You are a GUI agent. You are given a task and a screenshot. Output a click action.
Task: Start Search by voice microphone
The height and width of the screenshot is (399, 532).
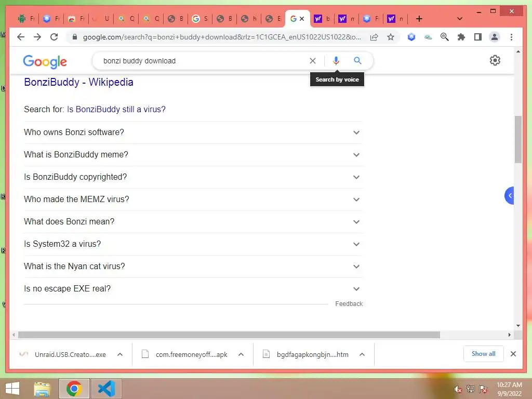[336, 61]
